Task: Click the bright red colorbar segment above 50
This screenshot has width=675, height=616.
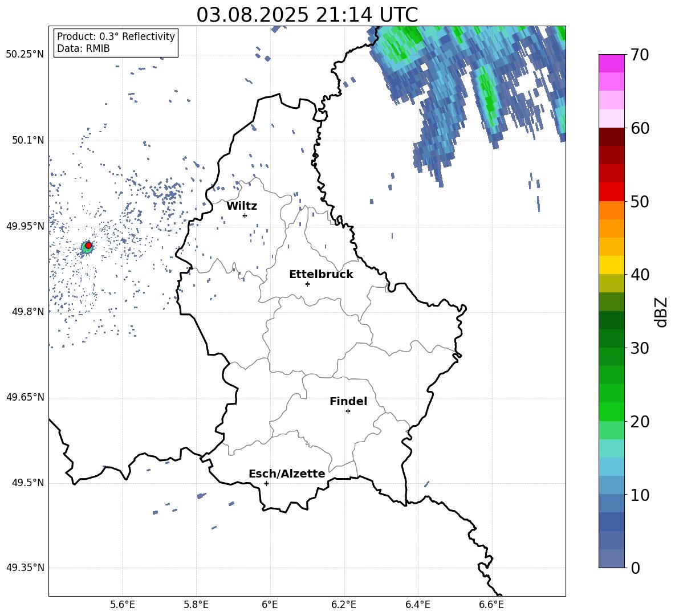Action: click(x=611, y=192)
